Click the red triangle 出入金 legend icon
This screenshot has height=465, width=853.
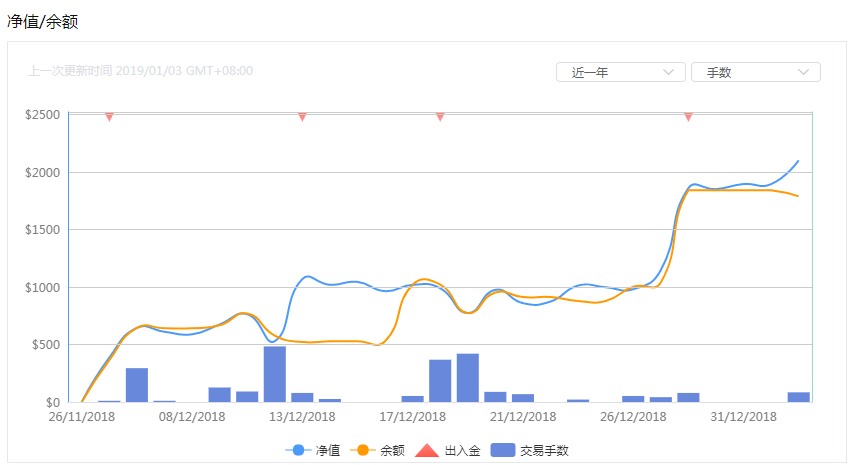coord(427,450)
